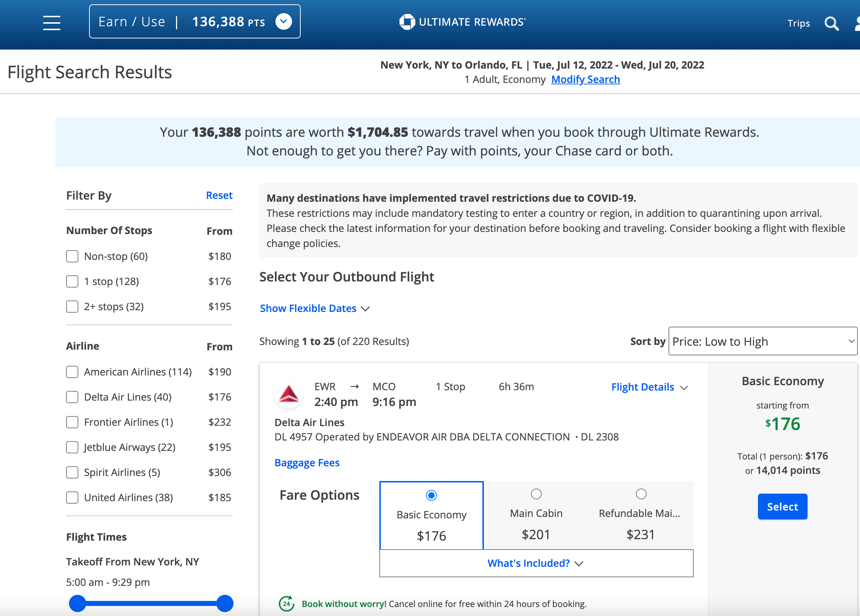The height and width of the screenshot is (616, 860).
Task: Select the Main Cabin fare radio
Action: coord(536,494)
